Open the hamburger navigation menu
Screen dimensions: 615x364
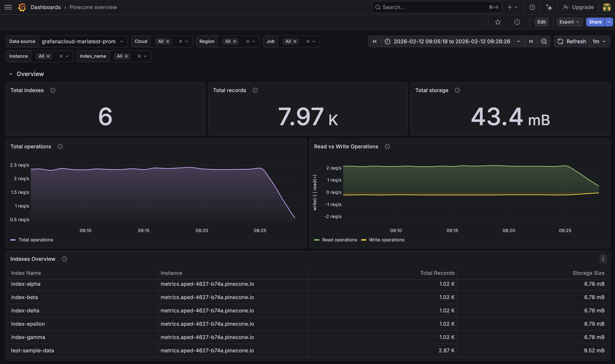(x=8, y=7)
